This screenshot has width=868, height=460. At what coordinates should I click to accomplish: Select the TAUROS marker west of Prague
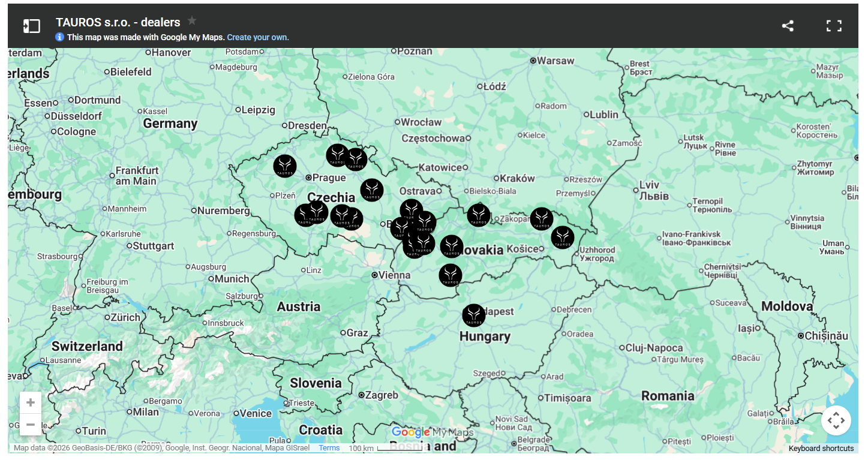click(x=285, y=166)
